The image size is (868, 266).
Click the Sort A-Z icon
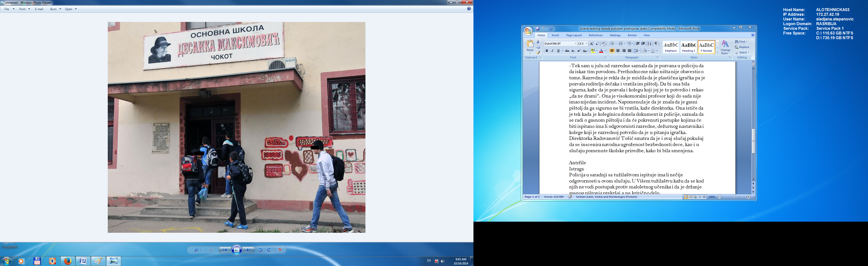coord(649,44)
